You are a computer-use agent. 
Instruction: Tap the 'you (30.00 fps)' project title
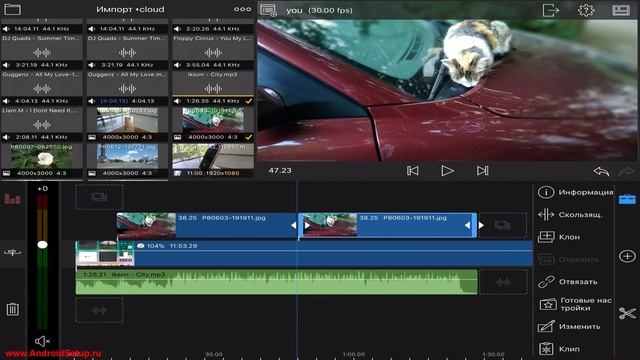(319, 10)
